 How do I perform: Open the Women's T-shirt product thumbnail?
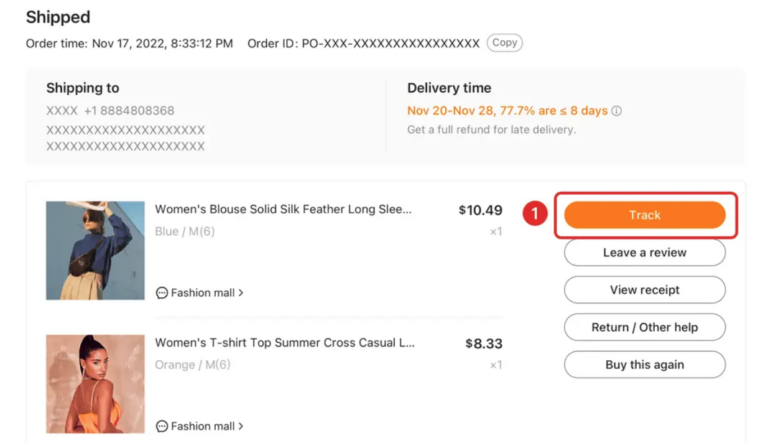click(95, 384)
